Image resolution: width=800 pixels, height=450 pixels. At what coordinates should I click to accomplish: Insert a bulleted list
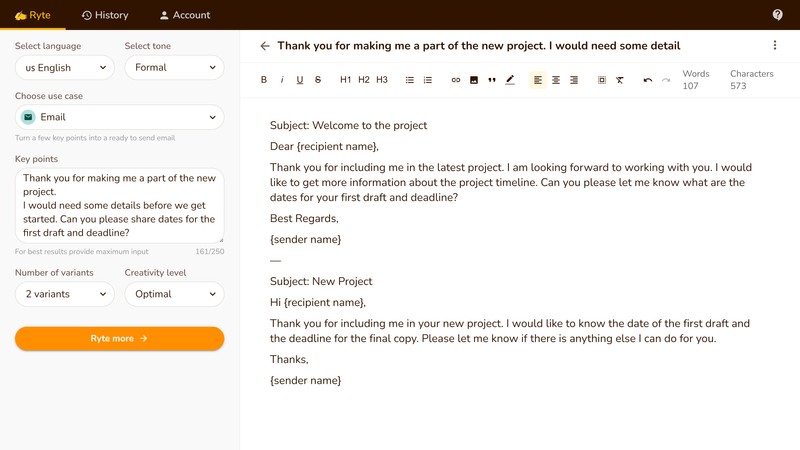[410, 80]
